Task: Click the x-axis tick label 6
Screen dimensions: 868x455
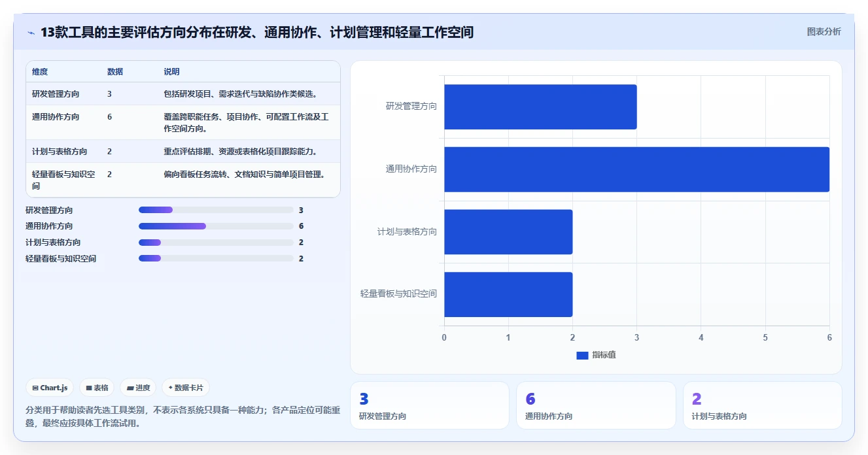Action: (829, 337)
